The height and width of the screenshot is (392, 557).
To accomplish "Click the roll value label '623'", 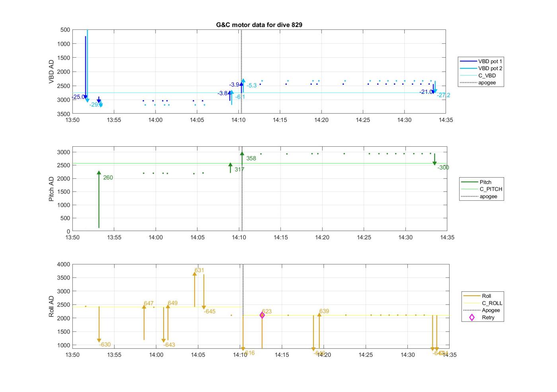I will (x=267, y=311).
